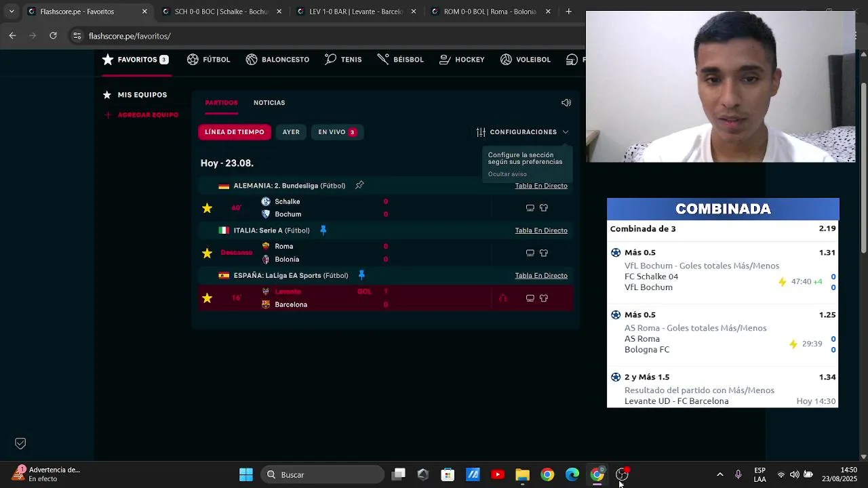
Task: Click the Bolonia team name
Action: pyautogui.click(x=287, y=259)
